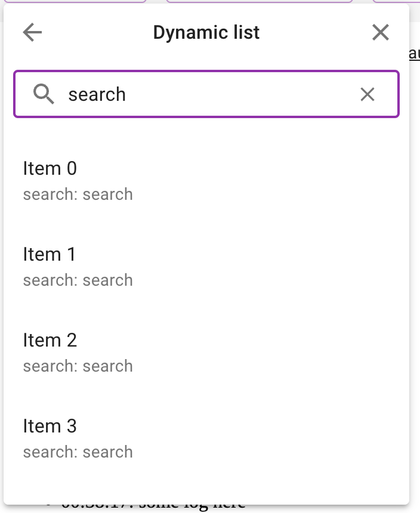This screenshot has width=420, height=513.
Task: Dismiss the dialog with the top-right X
Action: coord(380,32)
